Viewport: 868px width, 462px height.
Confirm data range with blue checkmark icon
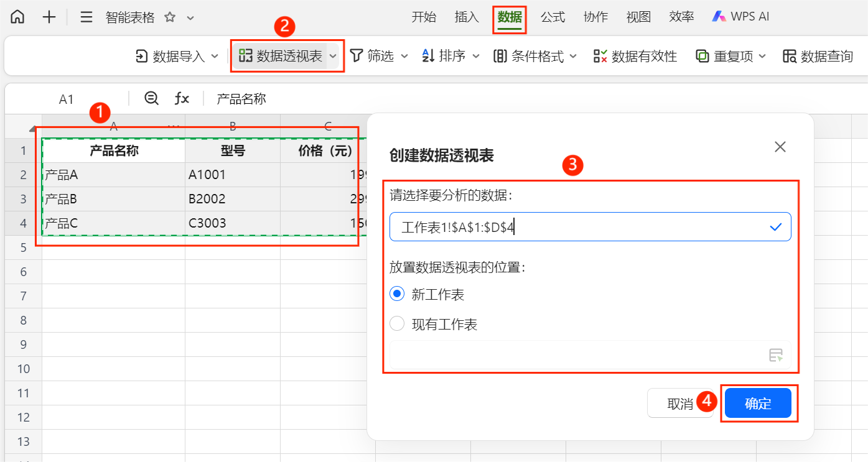click(775, 227)
